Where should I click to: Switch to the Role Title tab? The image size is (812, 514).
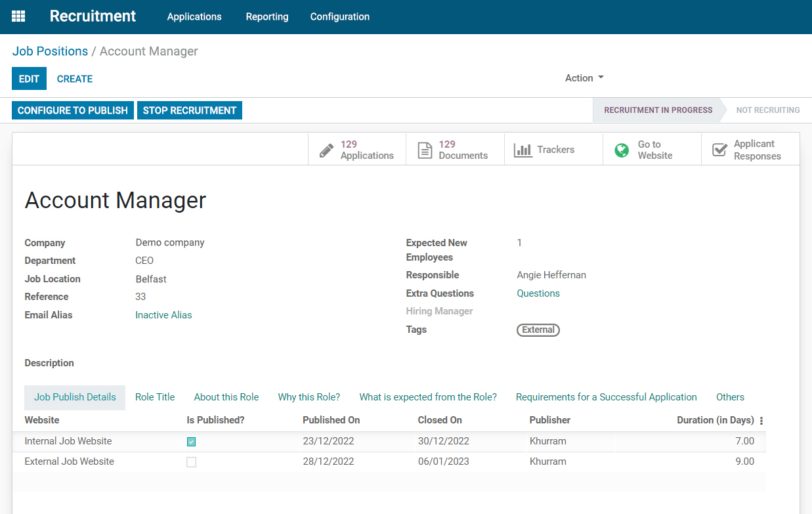click(x=155, y=396)
